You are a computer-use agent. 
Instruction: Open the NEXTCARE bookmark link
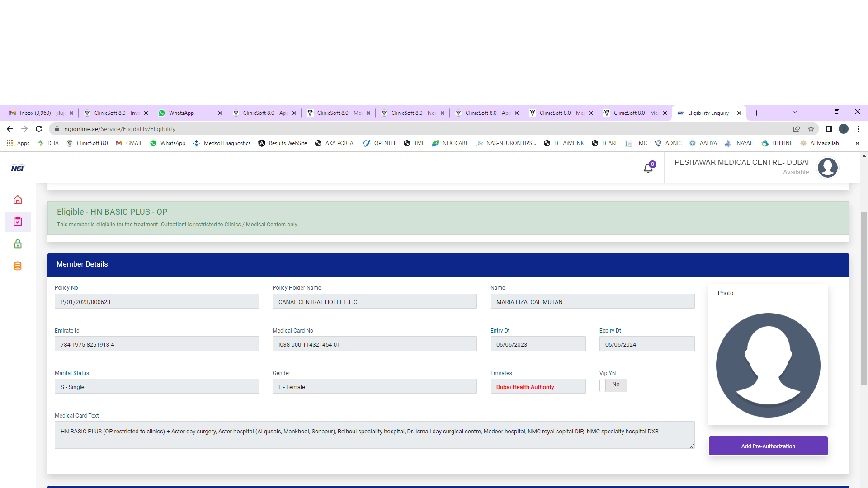pyautogui.click(x=450, y=143)
